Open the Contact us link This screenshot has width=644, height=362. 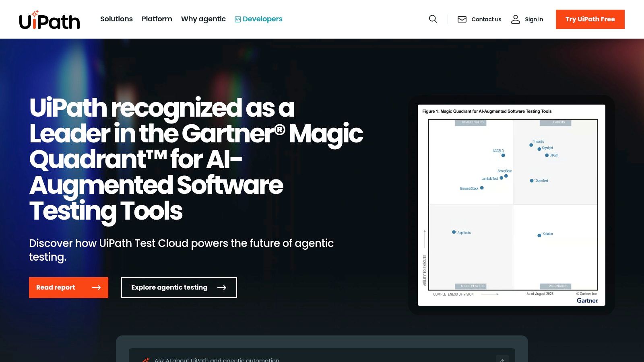(x=479, y=19)
